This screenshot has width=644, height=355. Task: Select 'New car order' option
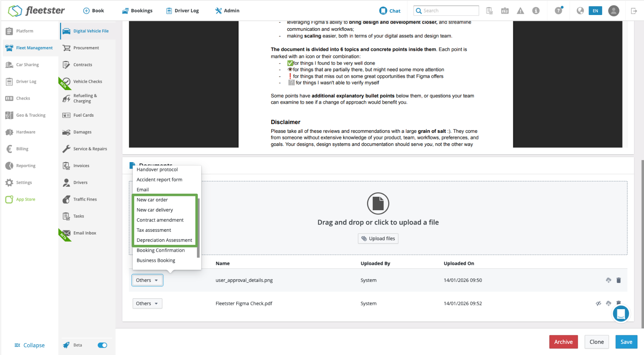point(152,200)
